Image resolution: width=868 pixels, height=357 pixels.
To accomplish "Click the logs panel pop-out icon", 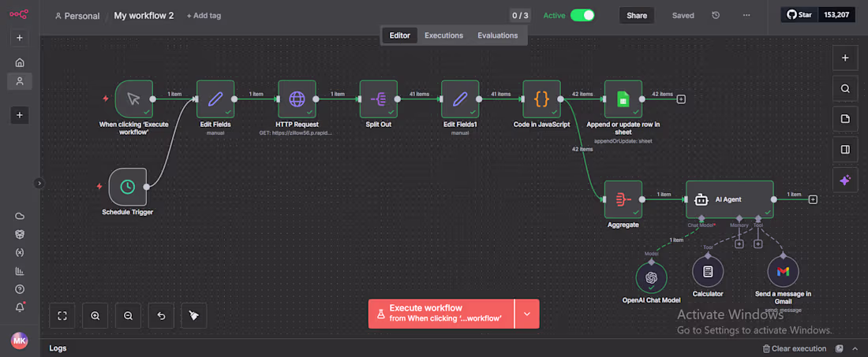I will coord(840,348).
